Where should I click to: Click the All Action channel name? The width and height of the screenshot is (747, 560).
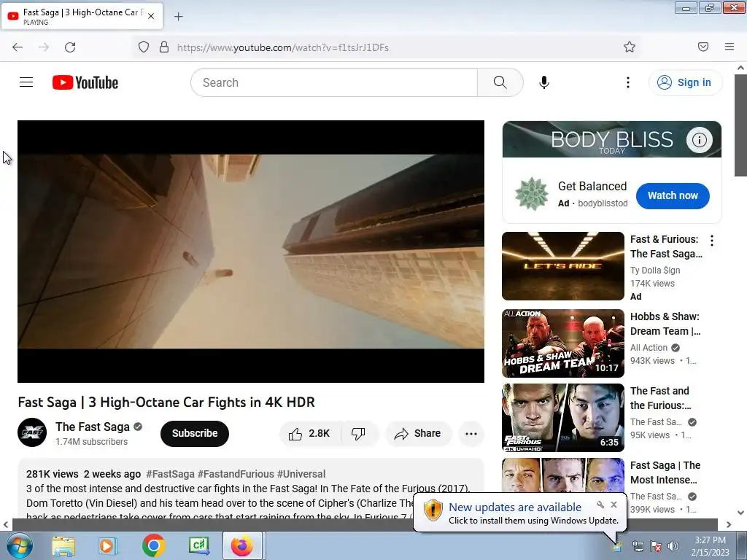point(649,348)
